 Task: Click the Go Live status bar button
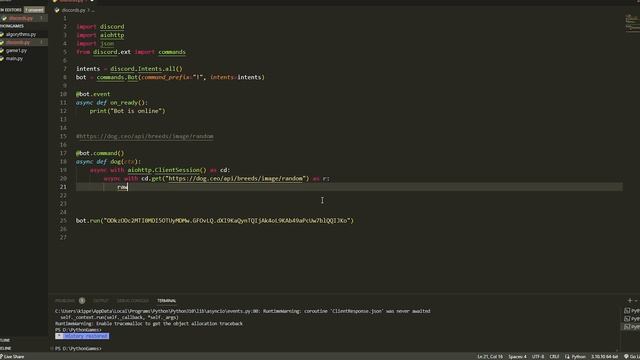tap(632, 357)
